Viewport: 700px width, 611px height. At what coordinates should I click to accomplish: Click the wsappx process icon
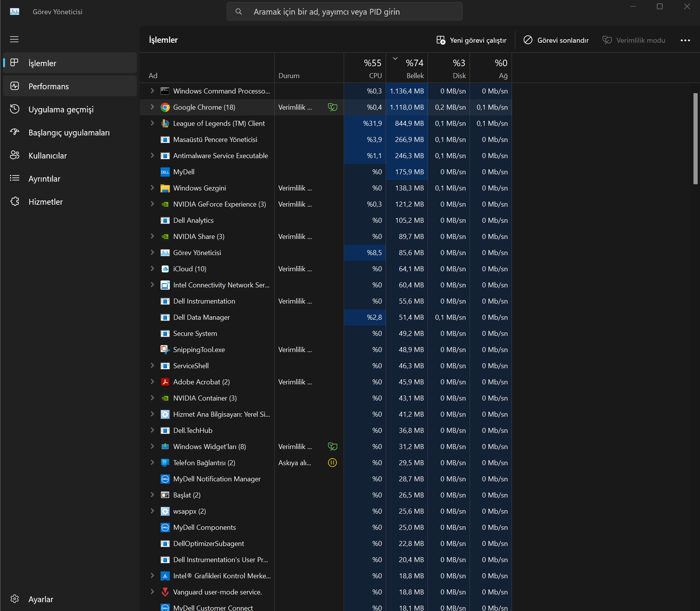[165, 511]
